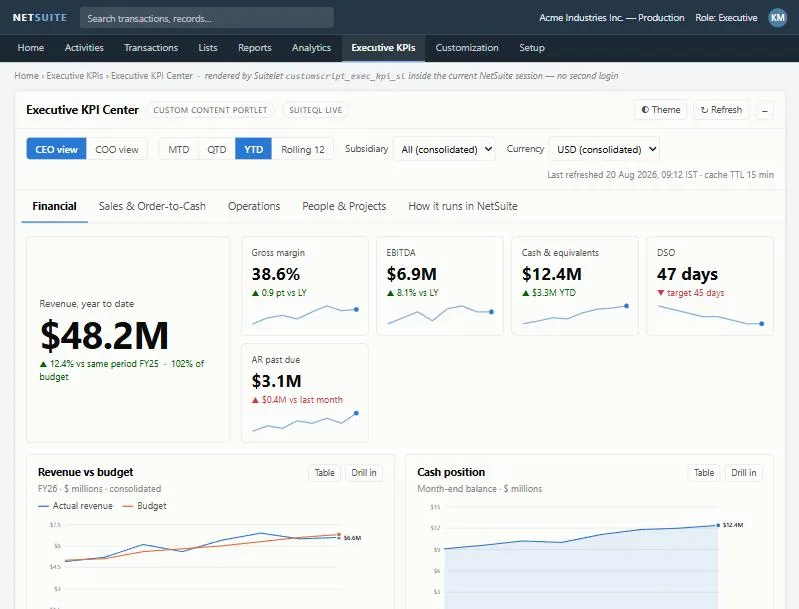Click the AR past due KPI card
This screenshot has height=609, width=799.
tap(305, 393)
